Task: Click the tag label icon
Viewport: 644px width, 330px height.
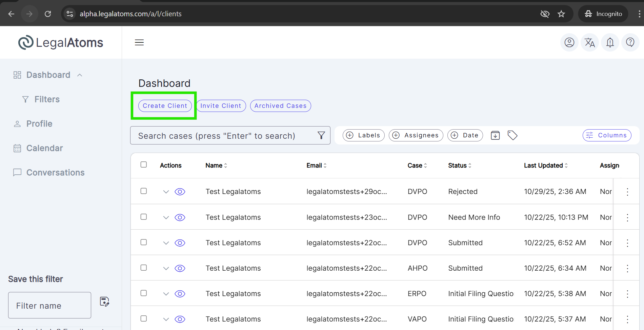Action: (x=512, y=135)
